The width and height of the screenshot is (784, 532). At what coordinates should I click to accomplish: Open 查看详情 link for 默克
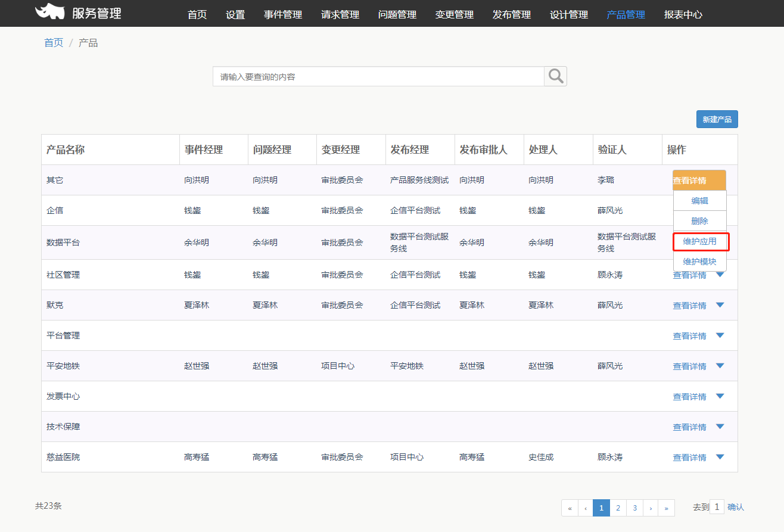tap(690, 306)
